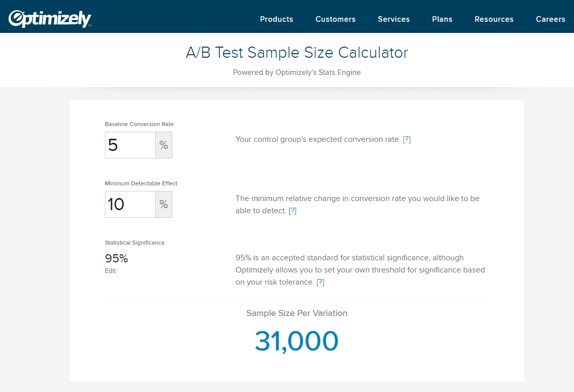Open help for statistical significance threshold

point(320,282)
